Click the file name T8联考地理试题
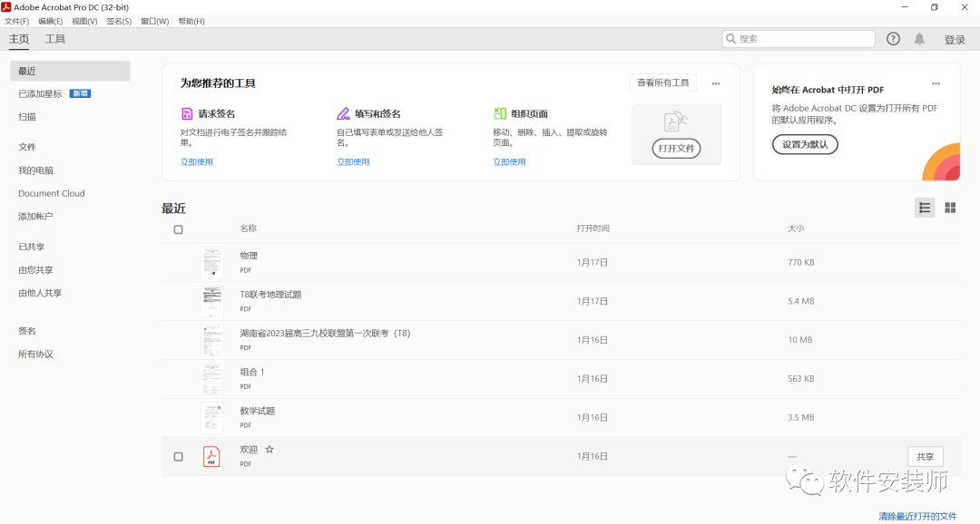Viewport: 980px width, 524px height. pyautogui.click(x=270, y=294)
